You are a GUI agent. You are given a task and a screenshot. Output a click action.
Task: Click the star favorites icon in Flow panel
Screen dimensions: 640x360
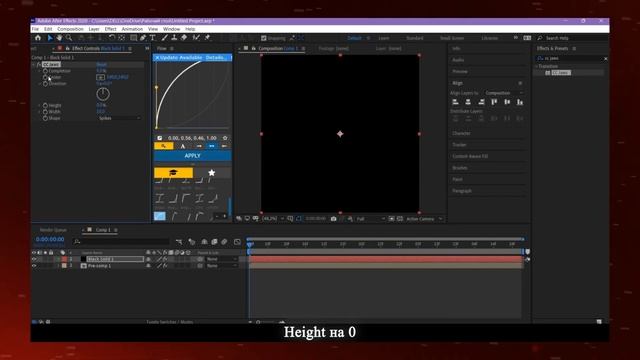(x=211, y=173)
